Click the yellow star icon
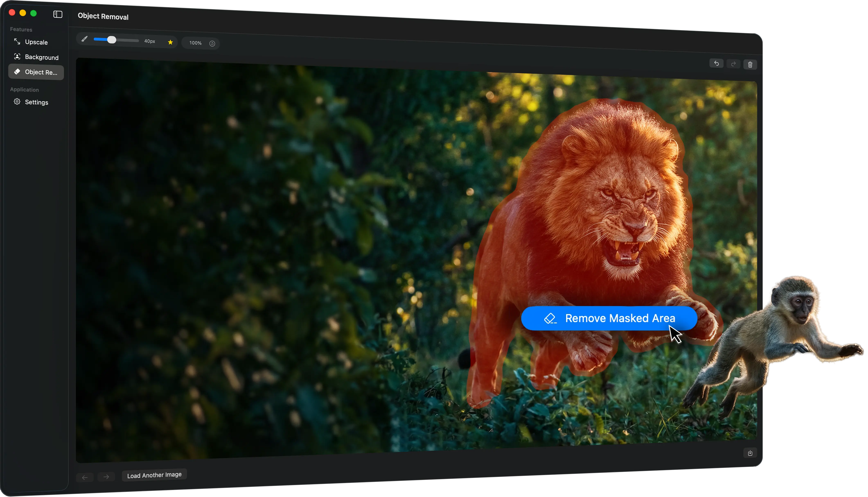Viewport: 868px width, 497px height. point(170,42)
